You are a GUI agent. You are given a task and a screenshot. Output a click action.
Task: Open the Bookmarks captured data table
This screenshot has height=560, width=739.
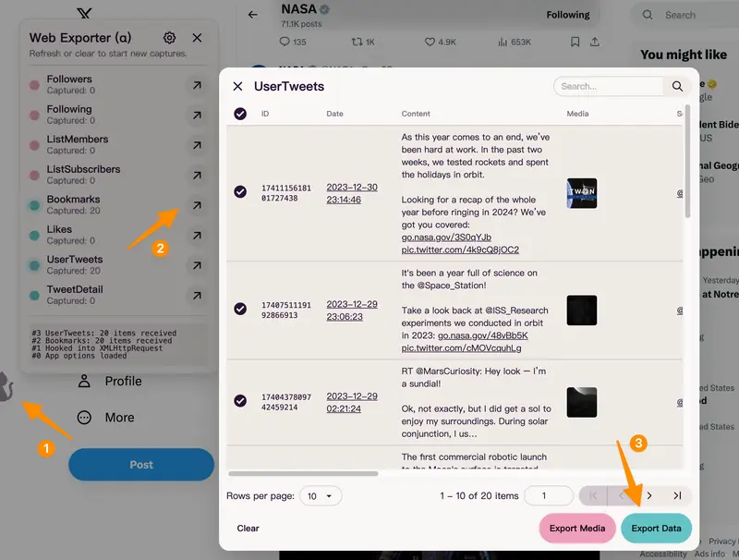pyautogui.click(x=197, y=206)
